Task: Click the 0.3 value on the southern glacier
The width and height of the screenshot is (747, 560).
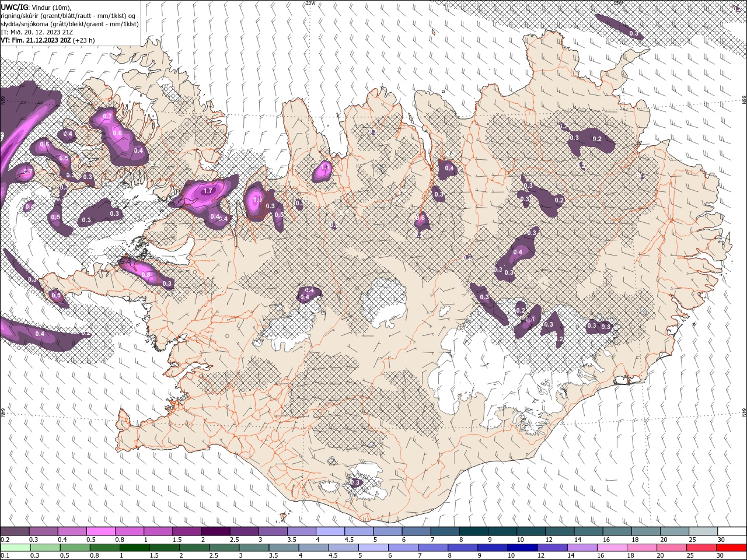Action: click(x=355, y=482)
